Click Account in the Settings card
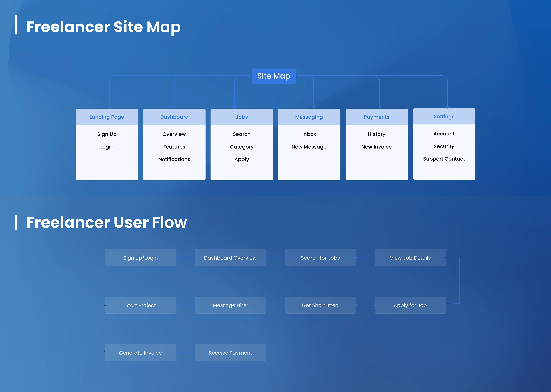 pyautogui.click(x=444, y=134)
